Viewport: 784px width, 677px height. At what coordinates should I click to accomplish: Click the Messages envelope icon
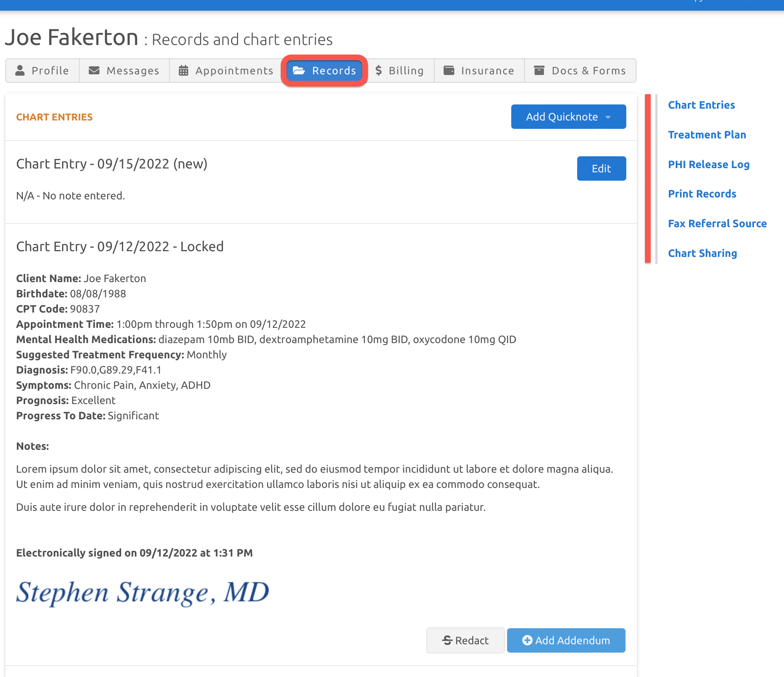pos(94,71)
